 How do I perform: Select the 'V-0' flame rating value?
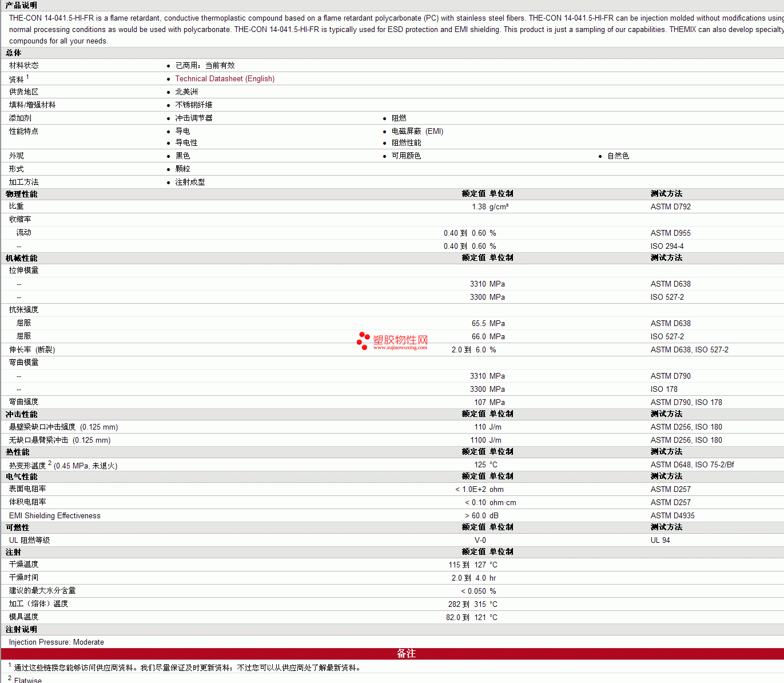coord(480,541)
